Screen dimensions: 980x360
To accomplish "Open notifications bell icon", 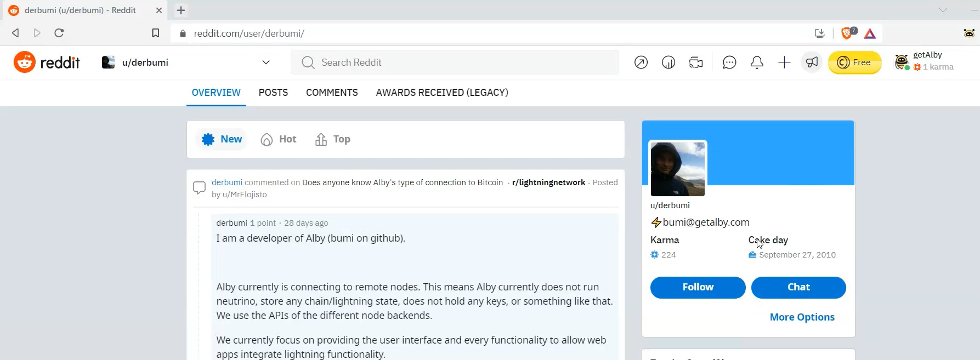I will click(757, 62).
